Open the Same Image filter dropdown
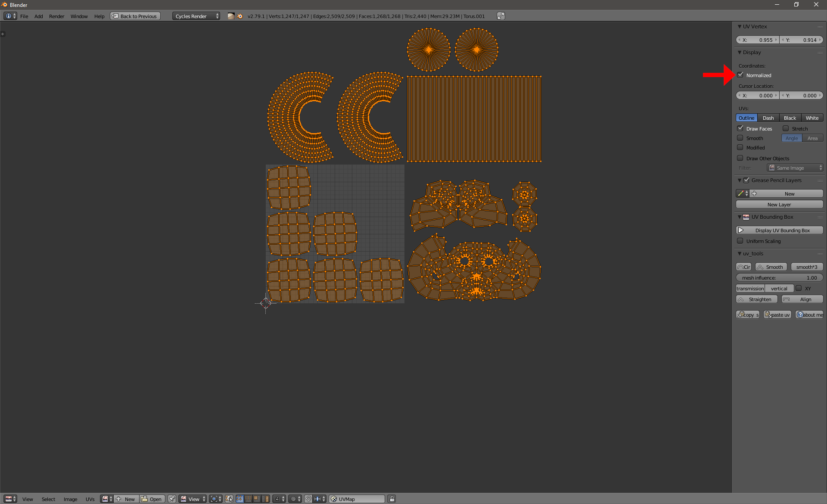Screen dimensions: 827x504 (x=795, y=168)
